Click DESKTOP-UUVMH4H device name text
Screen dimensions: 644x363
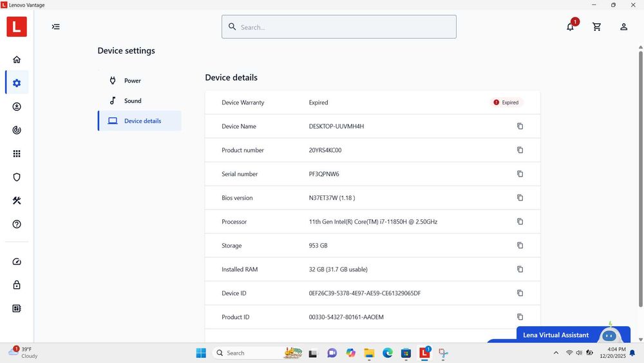336,126
